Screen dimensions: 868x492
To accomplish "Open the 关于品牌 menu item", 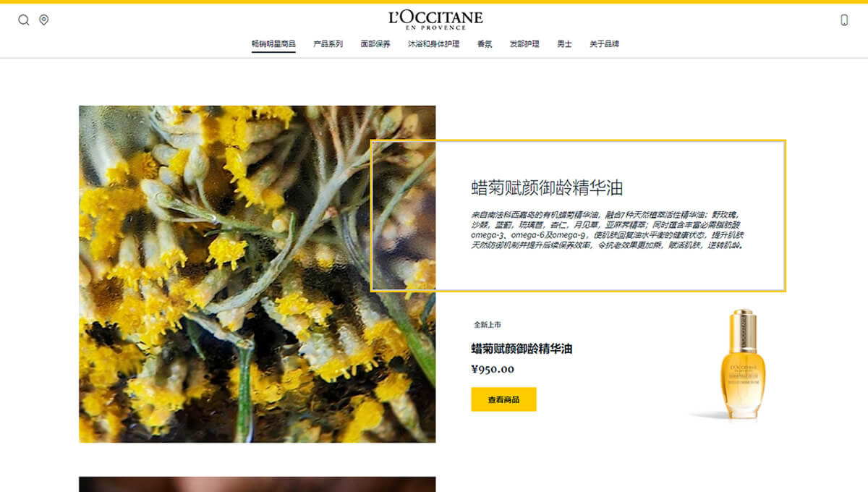I will coord(604,44).
